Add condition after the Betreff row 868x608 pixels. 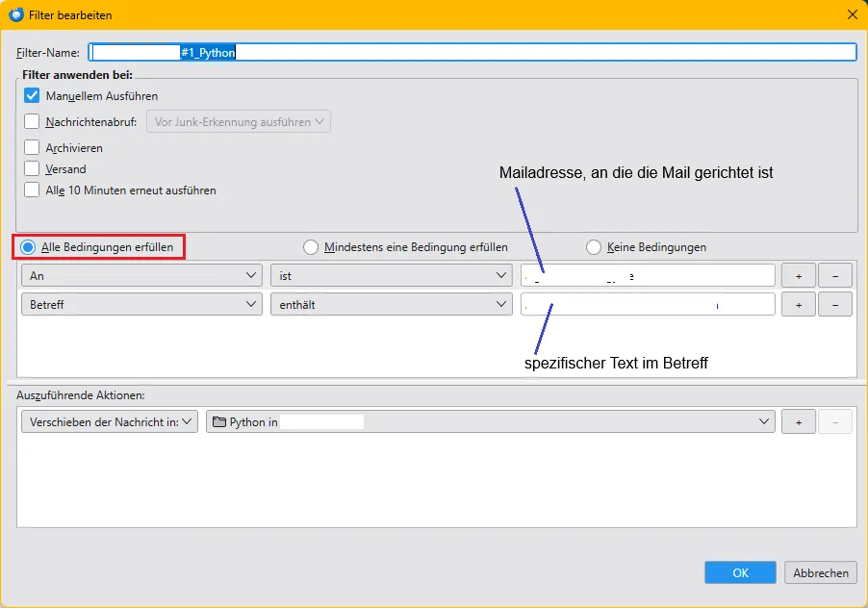pos(799,304)
